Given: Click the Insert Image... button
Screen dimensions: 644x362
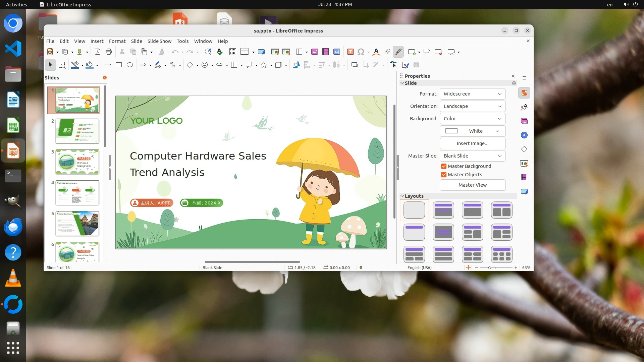Looking at the screenshot, I should point(472,143).
